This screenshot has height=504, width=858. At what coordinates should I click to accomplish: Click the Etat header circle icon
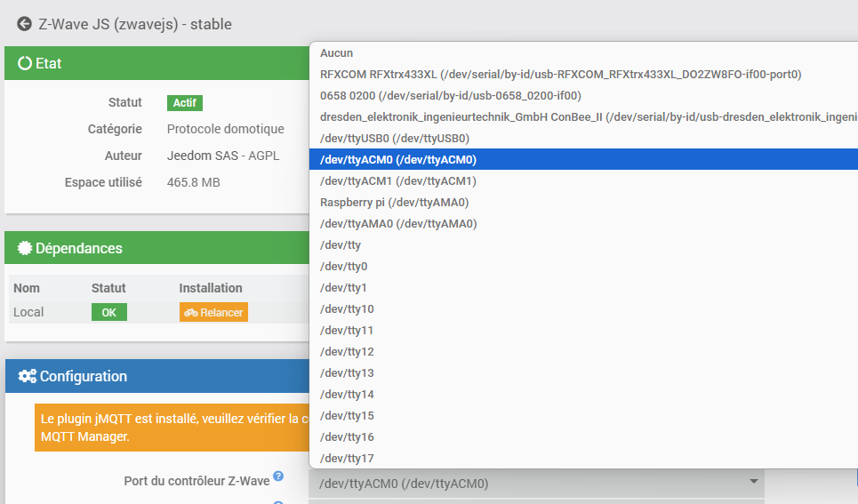tap(25, 64)
